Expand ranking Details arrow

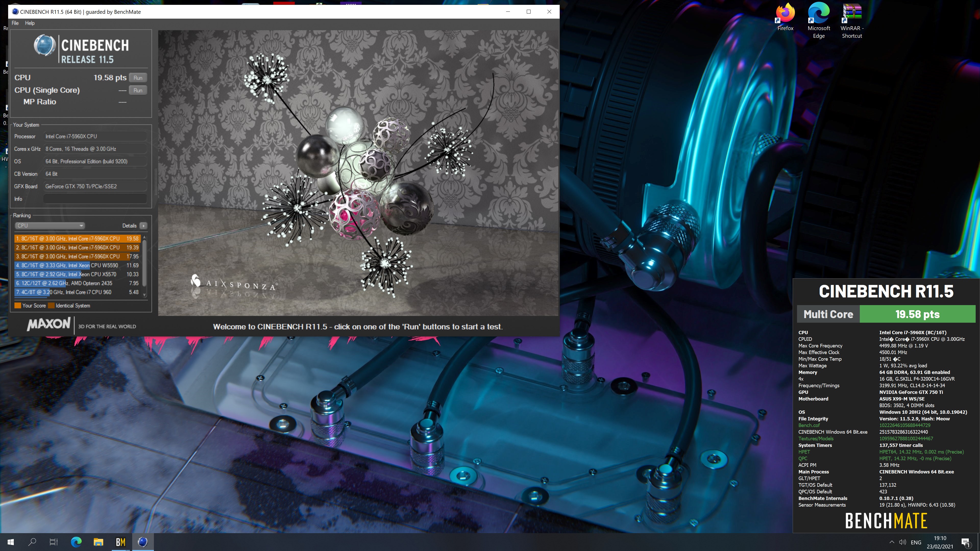(x=143, y=226)
